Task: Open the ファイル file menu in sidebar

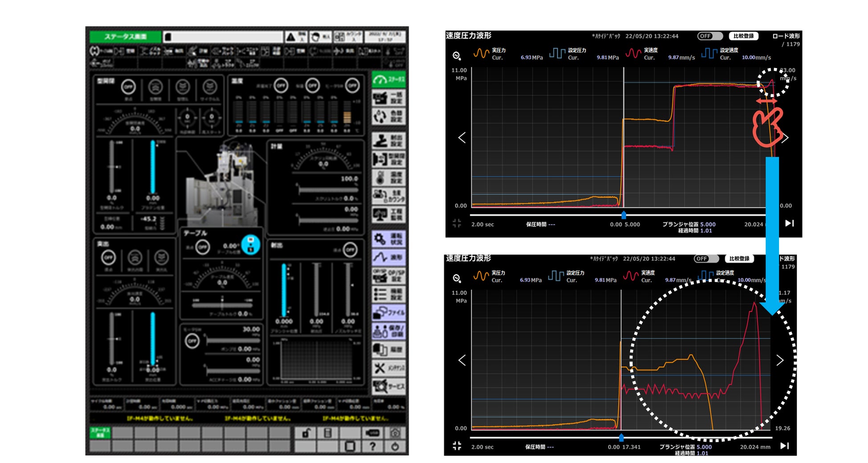Action: click(388, 313)
